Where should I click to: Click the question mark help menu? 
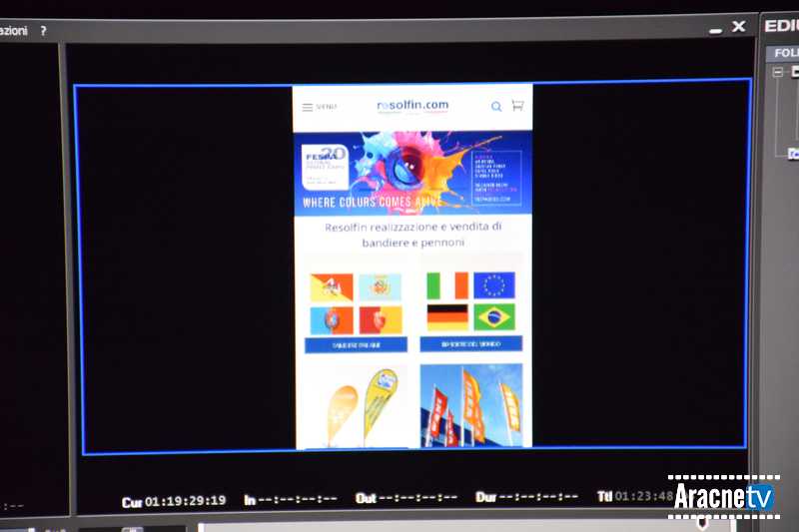[x=43, y=31]
